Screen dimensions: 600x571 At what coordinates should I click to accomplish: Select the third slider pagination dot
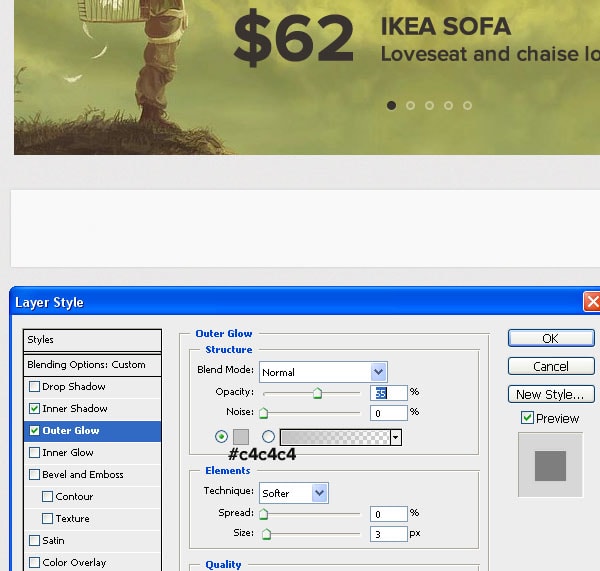click(x=429, y=105)
